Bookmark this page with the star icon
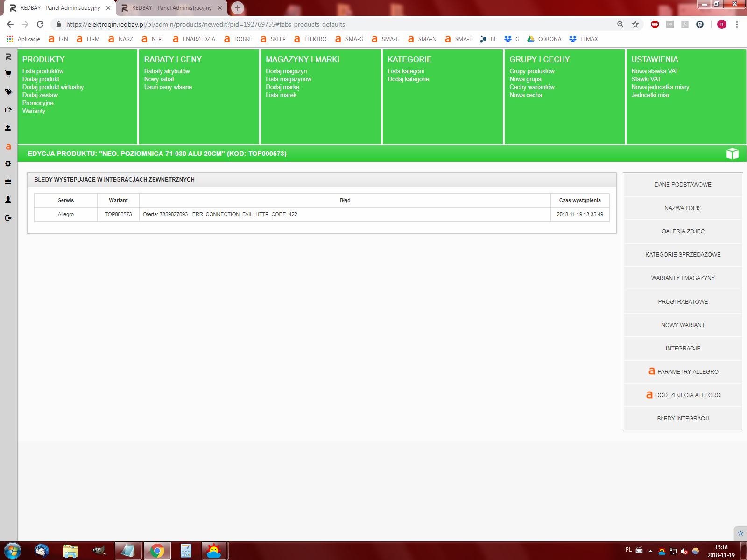This screenshot has height=560, width=747. [635, 24]
